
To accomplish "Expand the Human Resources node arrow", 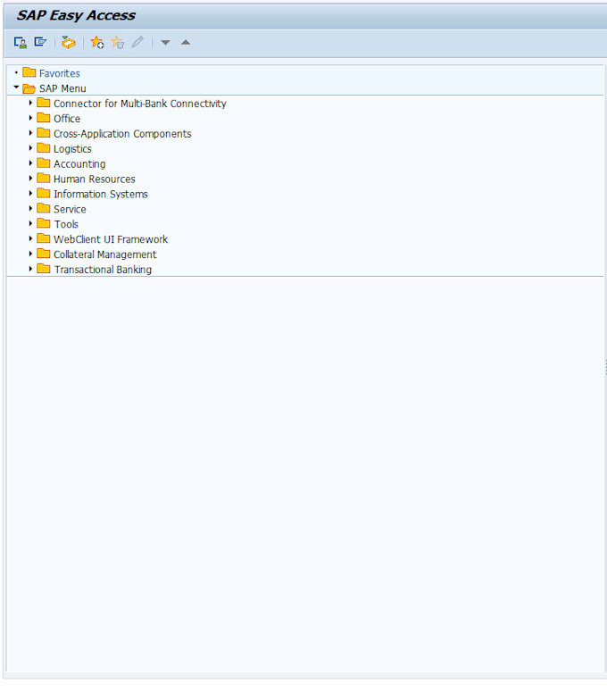I will pyautogui.click(x=30, y=179).
